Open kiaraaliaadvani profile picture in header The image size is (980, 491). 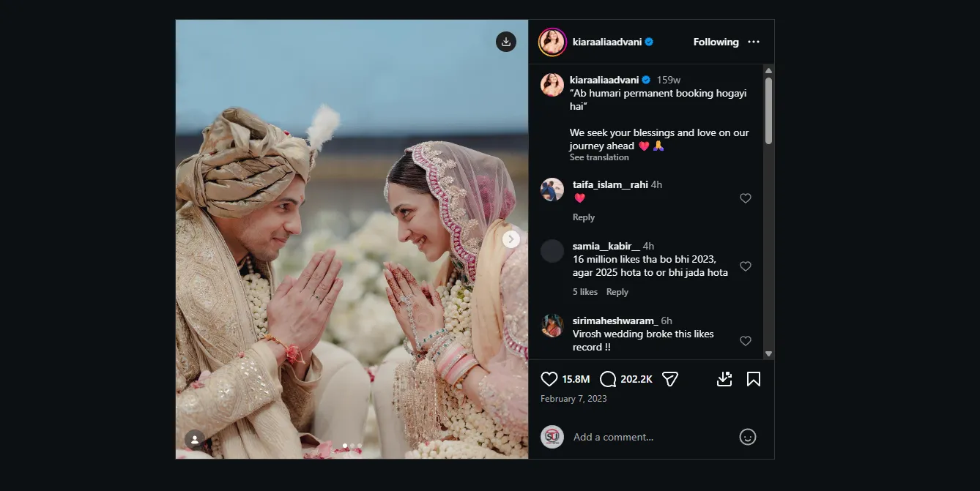(552, 42)
